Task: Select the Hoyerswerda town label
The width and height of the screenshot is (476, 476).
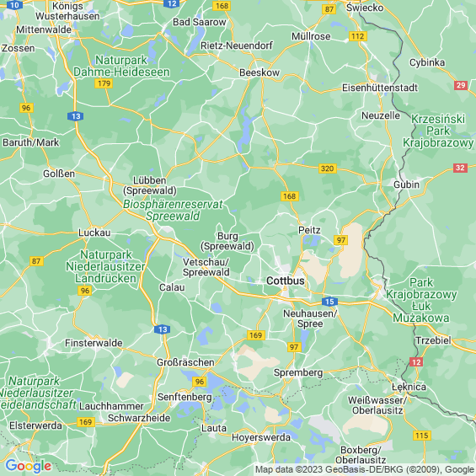Action: (x=261, y=437)
